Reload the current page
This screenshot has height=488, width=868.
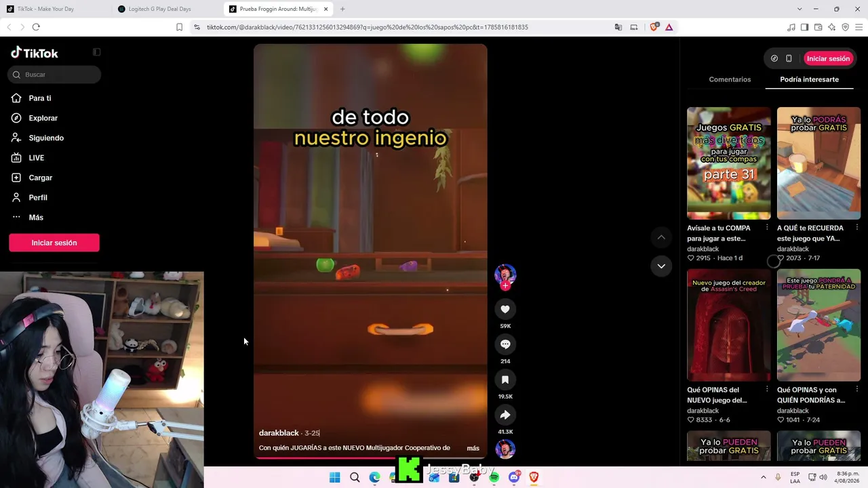(36, 27)
